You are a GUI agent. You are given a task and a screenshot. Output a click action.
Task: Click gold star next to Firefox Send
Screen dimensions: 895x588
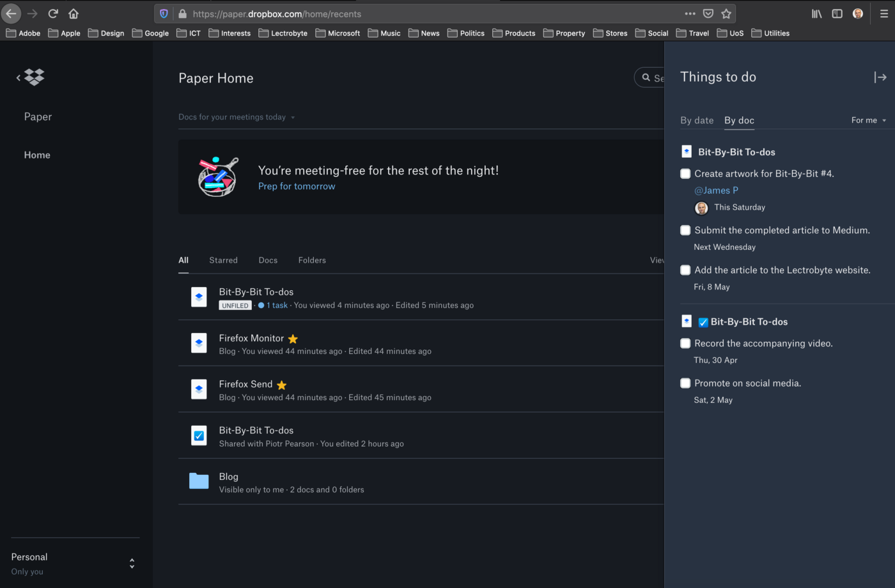point(281,385)
